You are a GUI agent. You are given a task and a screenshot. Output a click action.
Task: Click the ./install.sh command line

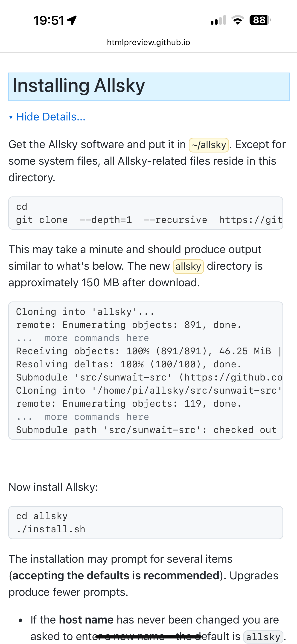[51, 529]
